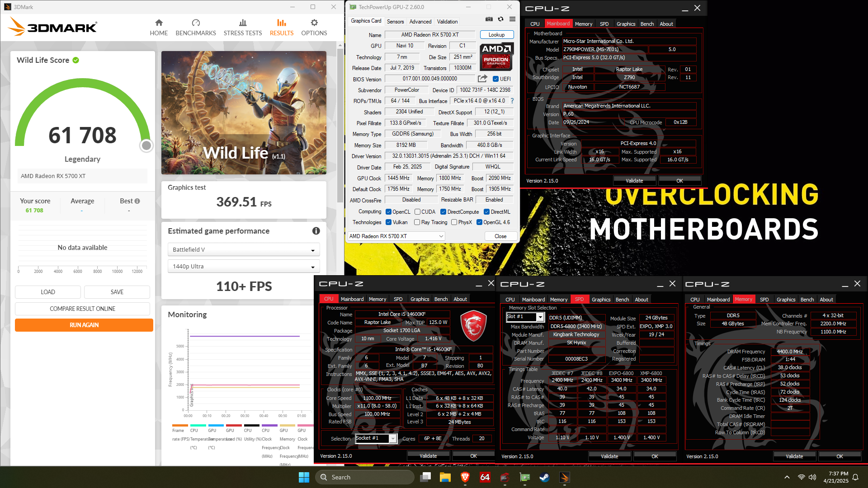Toggle the Ray Tracing checkbox
This screenshot has width=868, height=488.
[x=417, y=222]
